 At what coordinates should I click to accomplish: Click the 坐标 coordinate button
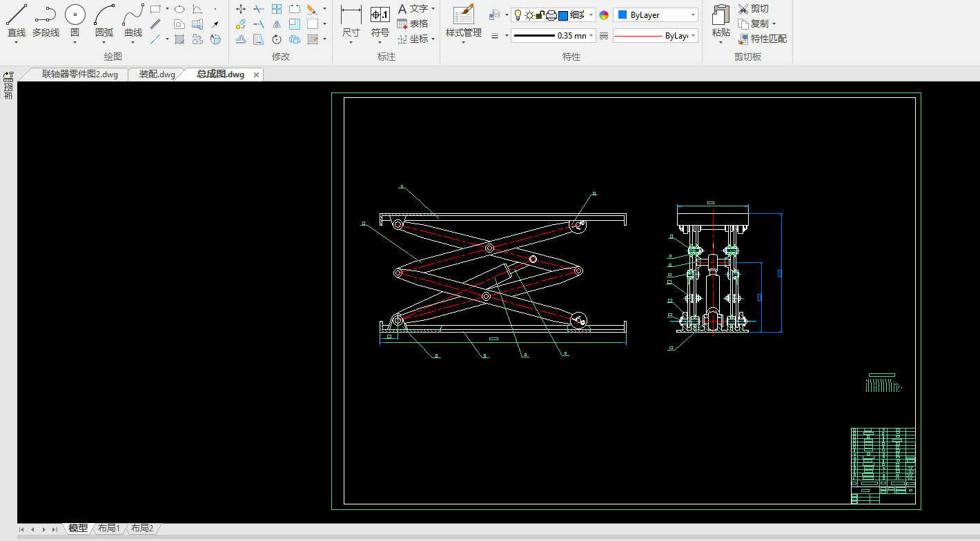coord(413,39)
